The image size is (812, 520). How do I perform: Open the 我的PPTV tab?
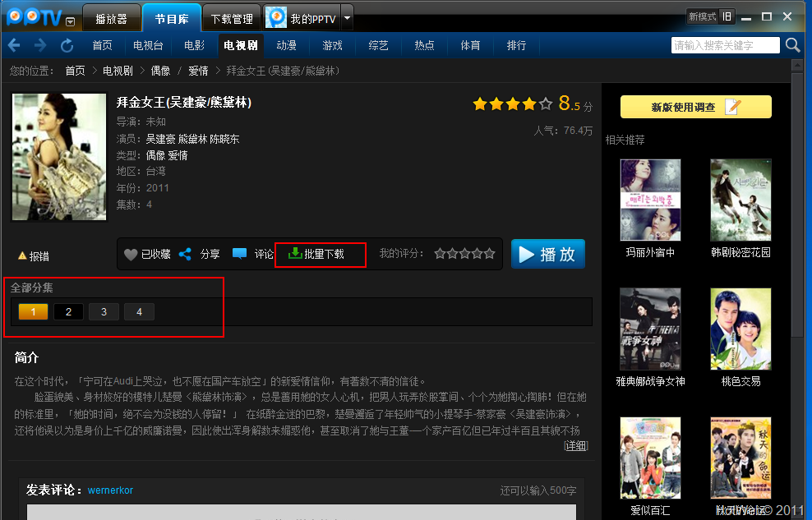pos(302,19)
